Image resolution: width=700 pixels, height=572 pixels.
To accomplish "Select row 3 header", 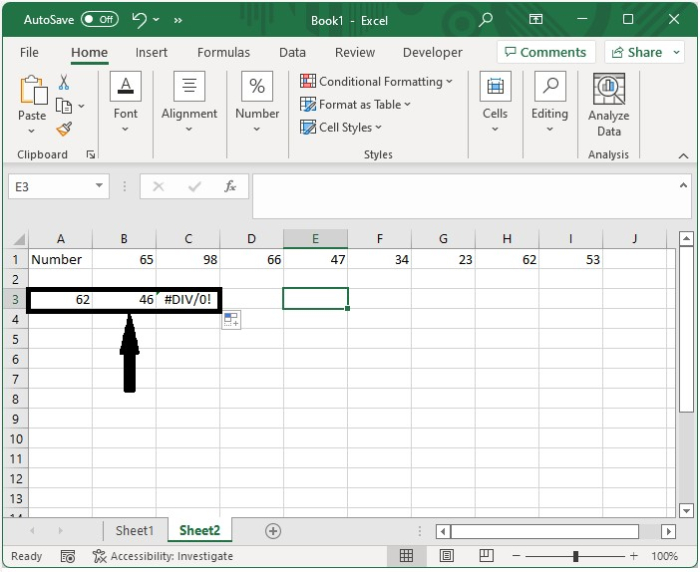I will coord(16,299).
